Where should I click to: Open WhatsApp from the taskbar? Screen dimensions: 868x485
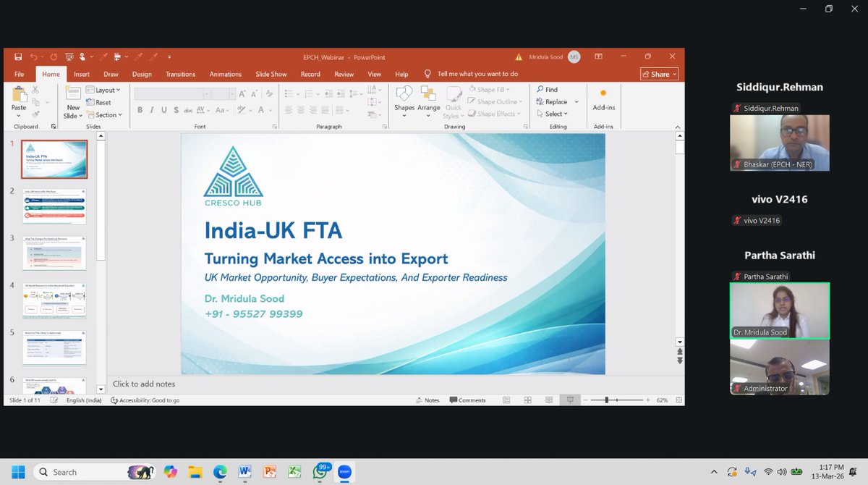click(319, 471)
